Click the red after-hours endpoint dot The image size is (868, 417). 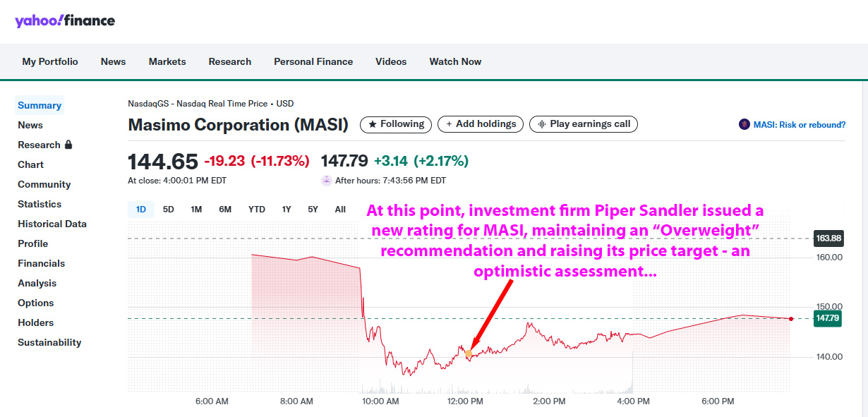coord(791,319)
